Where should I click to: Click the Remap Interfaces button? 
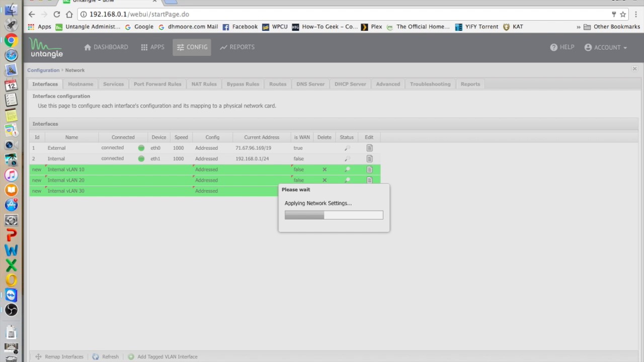point(59,356)
